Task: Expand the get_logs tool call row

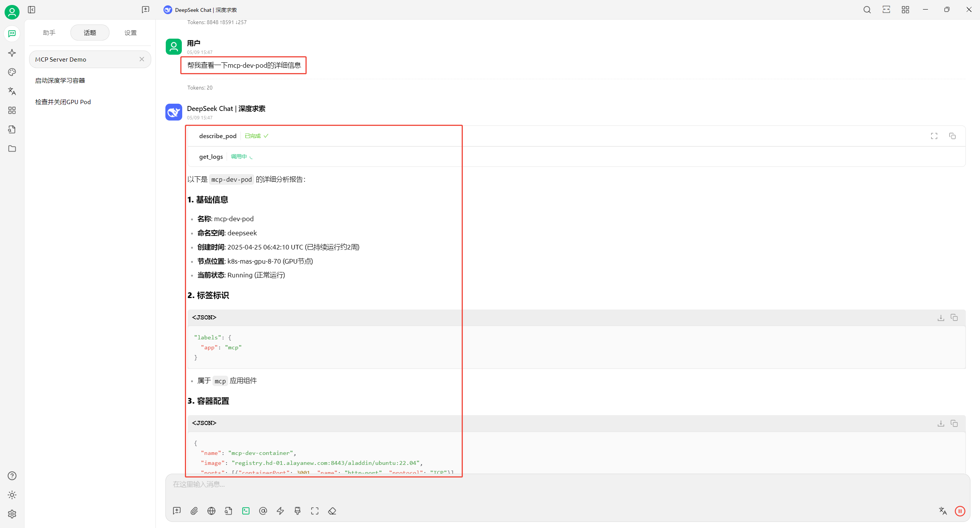Action: (576, 156)
